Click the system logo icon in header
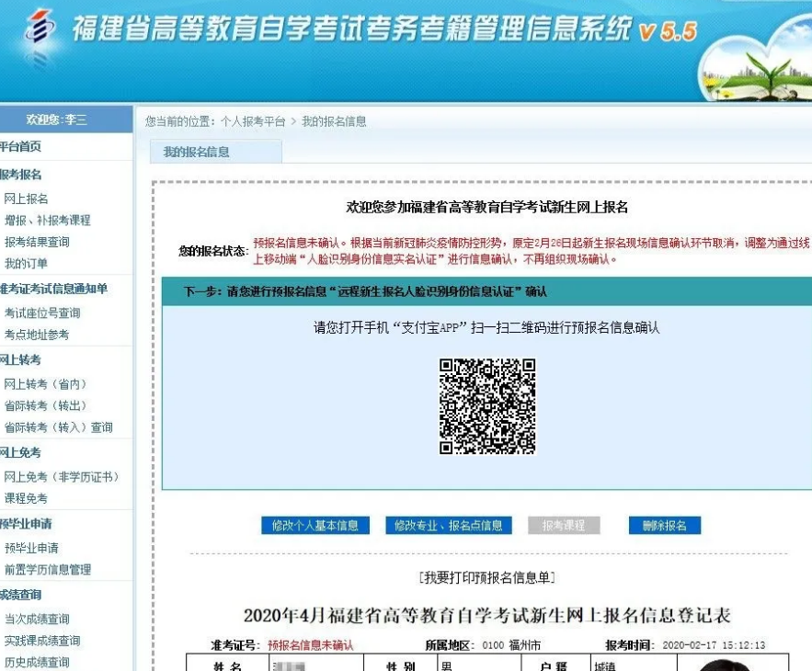The width and height of the screenshot is (812, 671). pyautogui.click(x=40, y=28)
